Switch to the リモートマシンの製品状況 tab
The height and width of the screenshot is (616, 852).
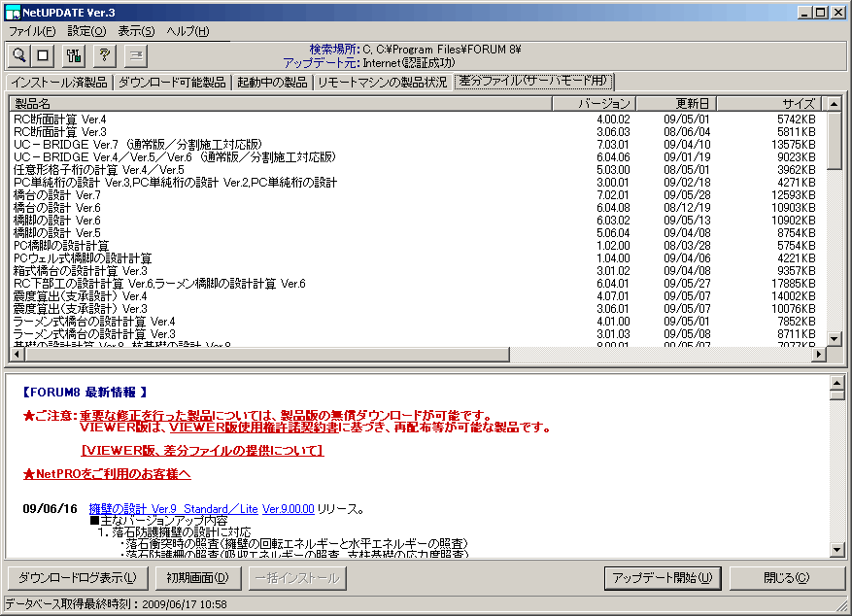tap(383, 83)
